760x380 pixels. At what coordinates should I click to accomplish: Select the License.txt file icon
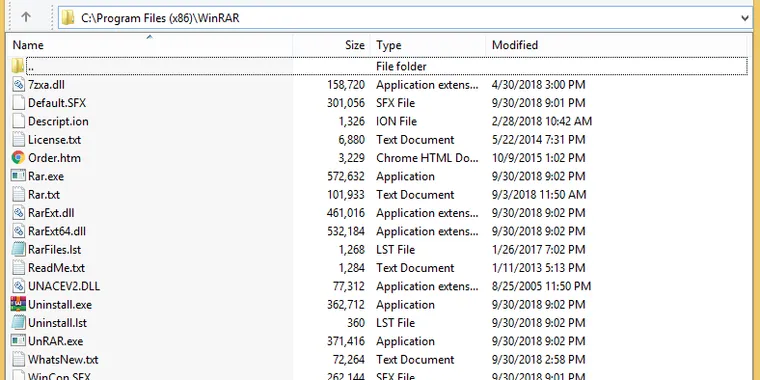pos(18,140)
